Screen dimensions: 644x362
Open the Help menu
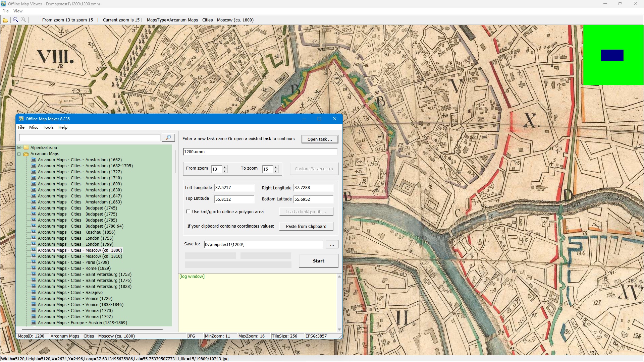pos(63,127)
